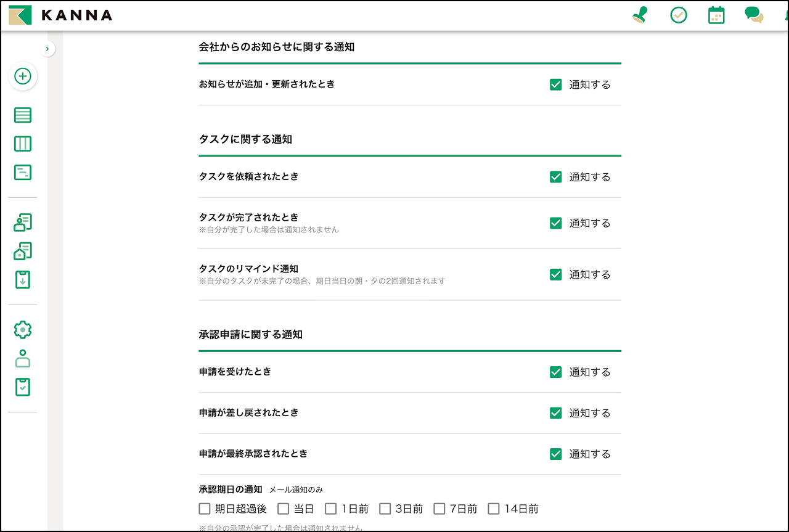This screenshot has height=532, width=789.
Task: Open the task checkmark circle icon
Action: pyautogui.click(x=679, y=15)
